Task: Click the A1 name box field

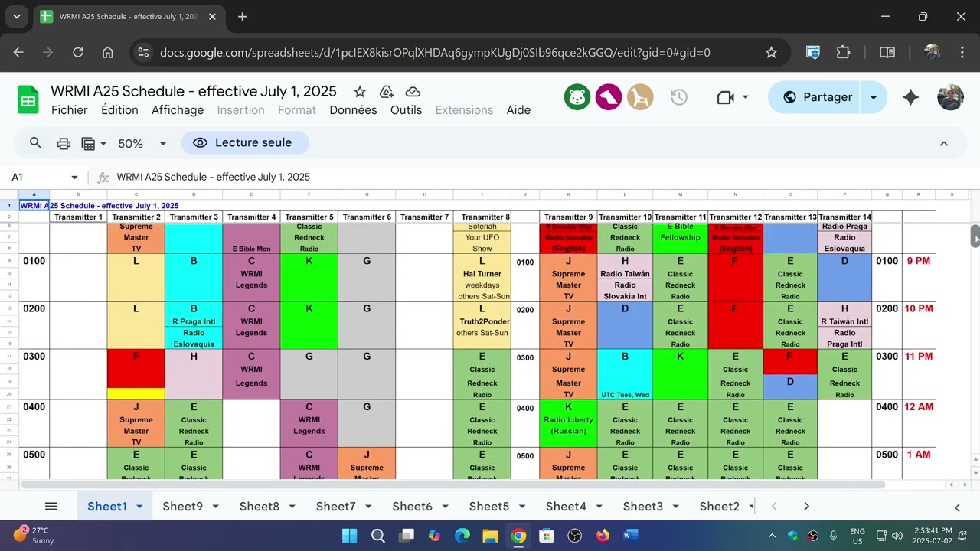Action: click(x=37, y=177)
